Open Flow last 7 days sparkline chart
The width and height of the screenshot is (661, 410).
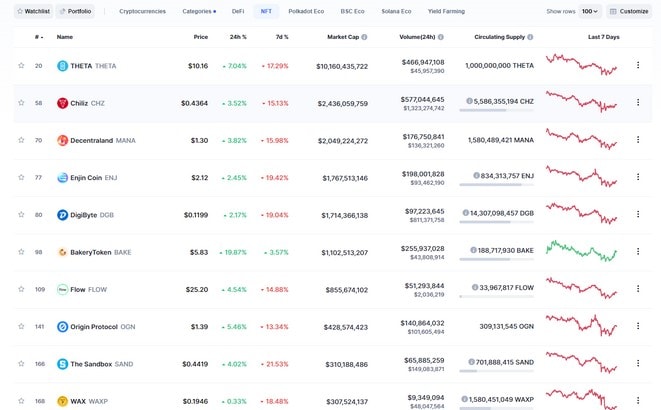(581, 288)
